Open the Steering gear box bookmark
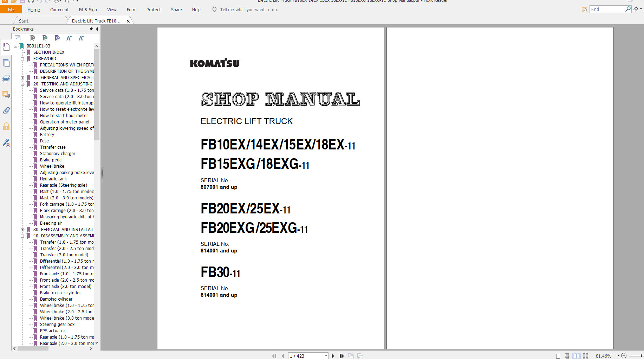The image size is (644, 359). [57, 325]
